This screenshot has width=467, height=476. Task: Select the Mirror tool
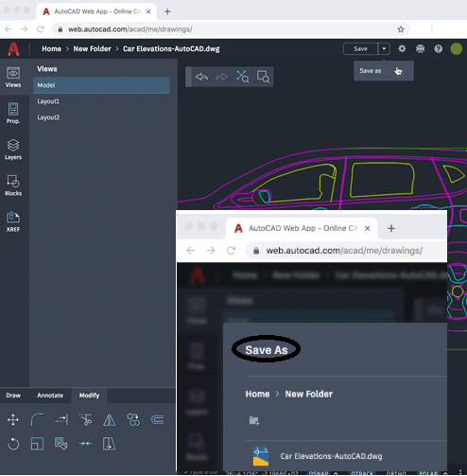tap(110, 420)
